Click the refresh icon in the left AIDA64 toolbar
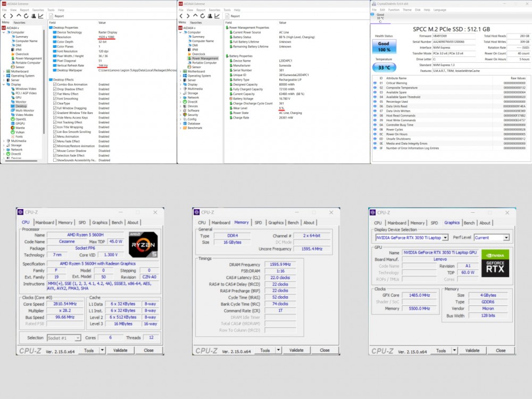Viewport: 532px width, 399px height. point(26,16)
